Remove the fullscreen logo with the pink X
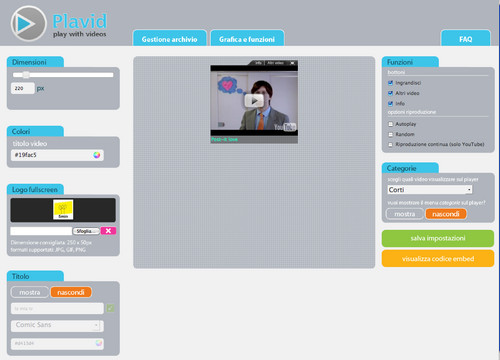The image size is (500, 360). tap(108, 231)
